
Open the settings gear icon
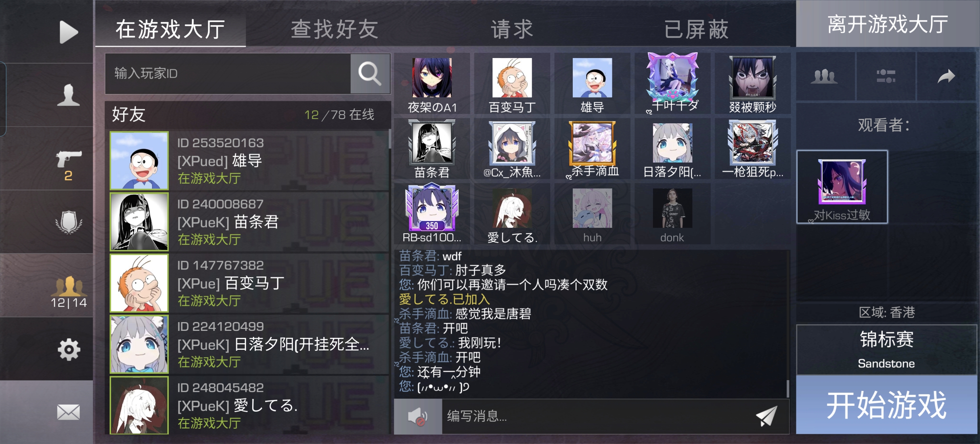[x=69, y=349]
